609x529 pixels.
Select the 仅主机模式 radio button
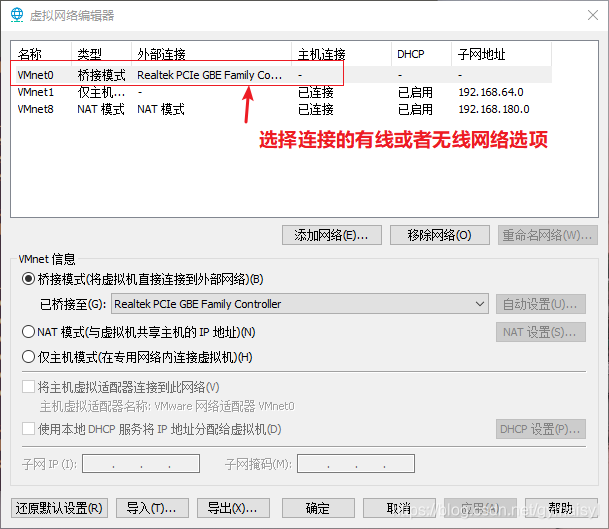coord(28,357)
